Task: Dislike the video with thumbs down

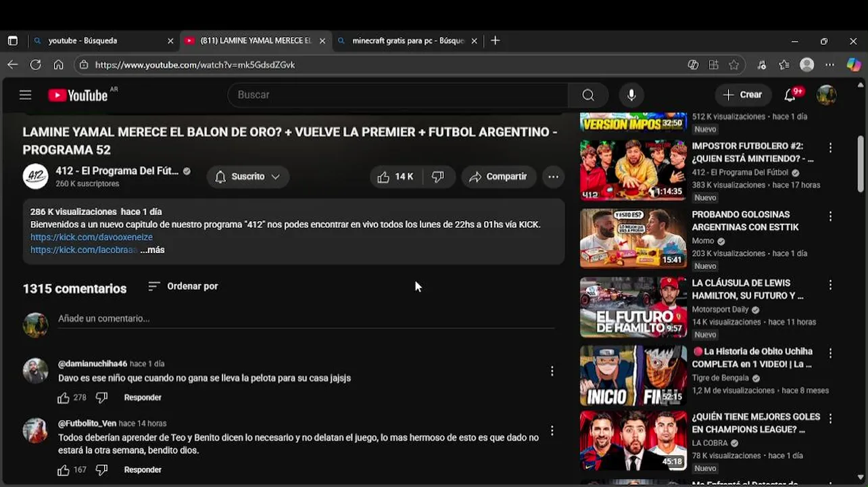Action: coord(438,177)
